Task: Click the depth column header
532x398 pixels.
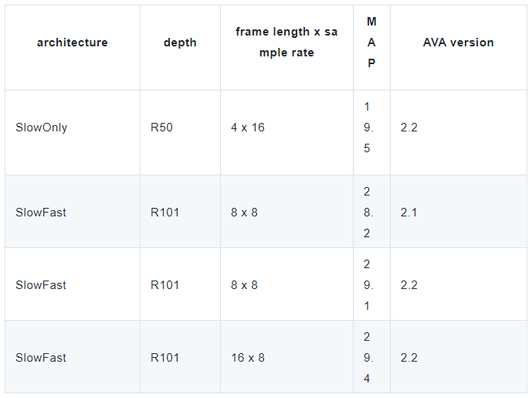Action: [180, 43]
